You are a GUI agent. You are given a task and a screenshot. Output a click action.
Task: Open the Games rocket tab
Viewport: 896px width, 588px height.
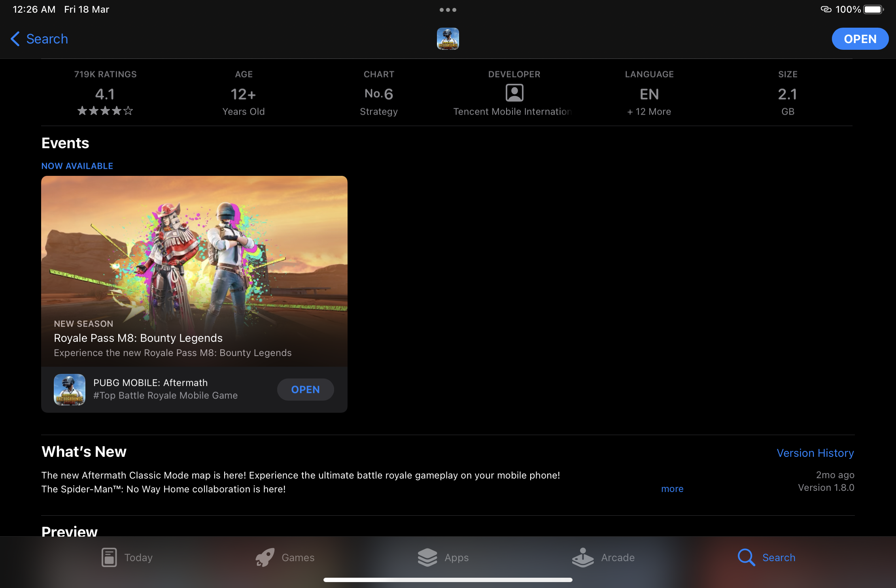265,557
